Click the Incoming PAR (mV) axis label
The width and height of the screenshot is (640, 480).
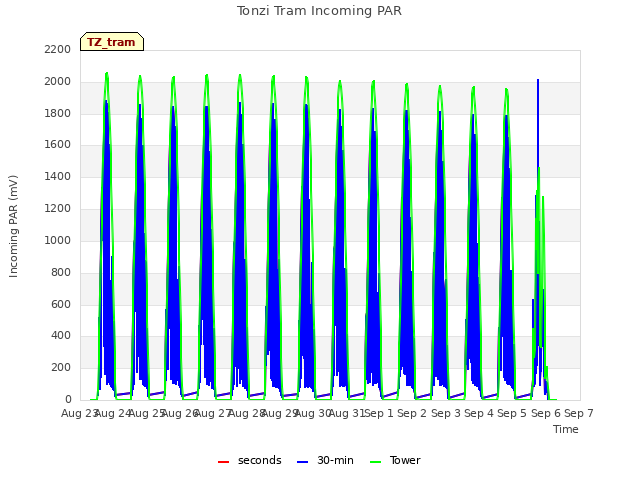(x=13, y=227)
